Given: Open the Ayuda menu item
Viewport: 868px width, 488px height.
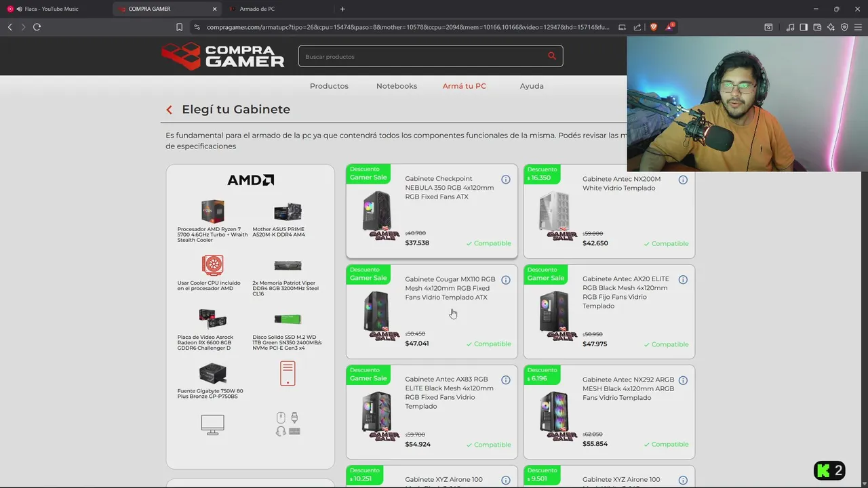Looking at the screenshot, I should pyautogui.click(x=532, y=86).
